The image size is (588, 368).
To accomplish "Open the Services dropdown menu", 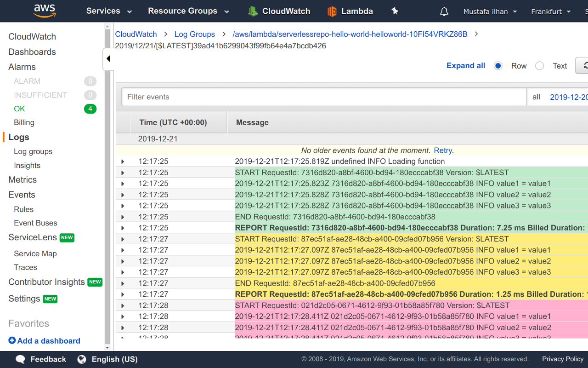I will point(109,11).
